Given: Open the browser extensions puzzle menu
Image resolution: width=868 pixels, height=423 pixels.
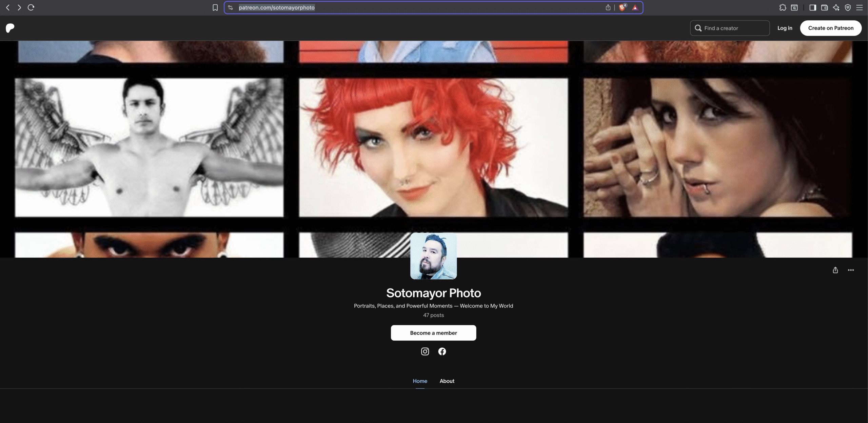Looking at the screenshot, I should (x=783, y=7).
